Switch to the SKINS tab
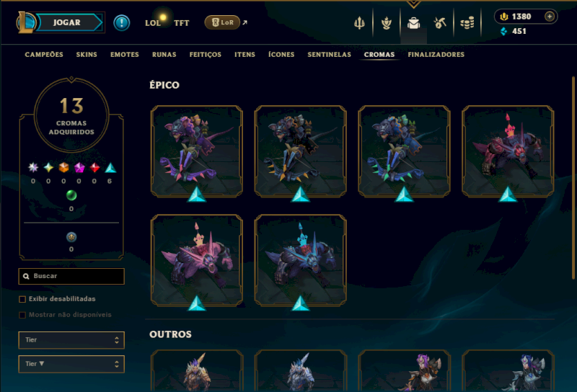 [87, 55]
